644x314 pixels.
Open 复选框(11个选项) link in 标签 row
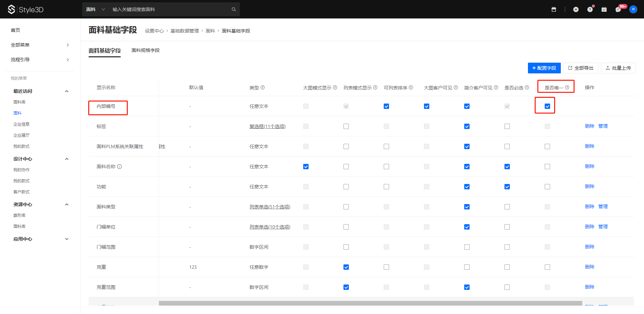click(x=267, y=126)
